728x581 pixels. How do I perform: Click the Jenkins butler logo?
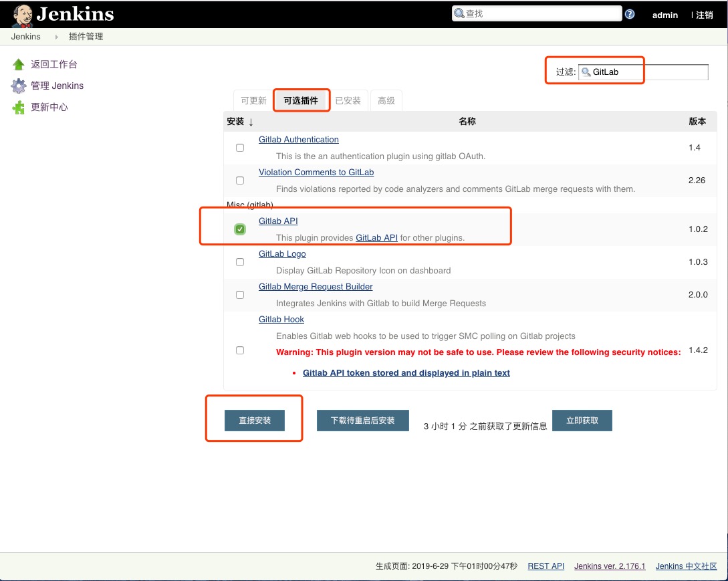[x=22, y=15]
